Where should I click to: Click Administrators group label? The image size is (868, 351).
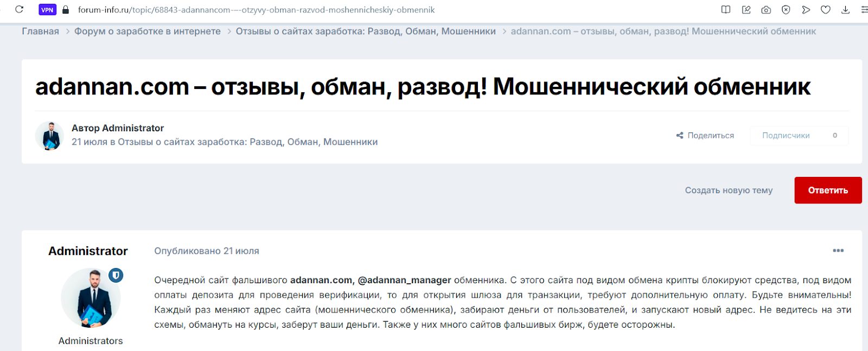[91, 341]
